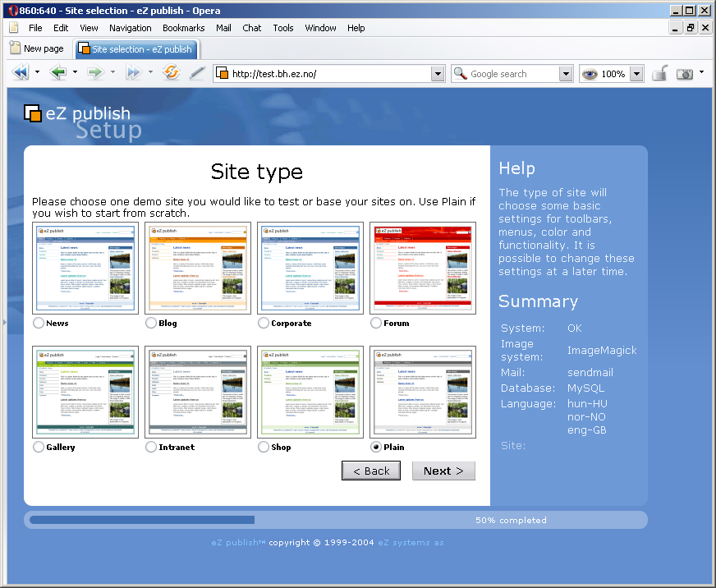Click the Rewind navigation icon
Viewport: 716px width, 588px height.
coord(21,72)
